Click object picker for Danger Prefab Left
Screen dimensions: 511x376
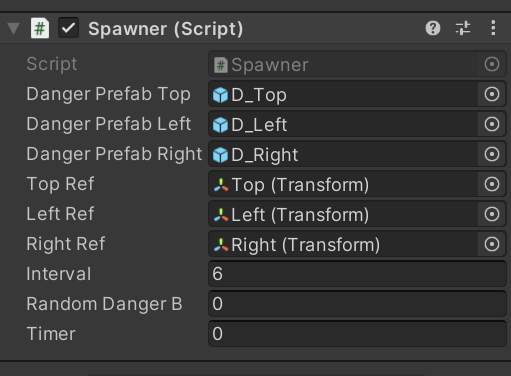pyautogui.click(x=492, y=124)
